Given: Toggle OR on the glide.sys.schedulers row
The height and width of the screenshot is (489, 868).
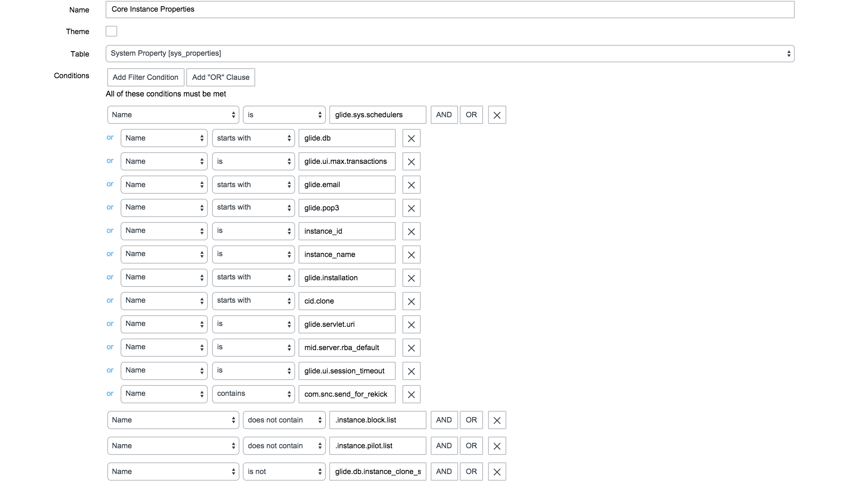Looking at the screenshot, I should [471, 115].
